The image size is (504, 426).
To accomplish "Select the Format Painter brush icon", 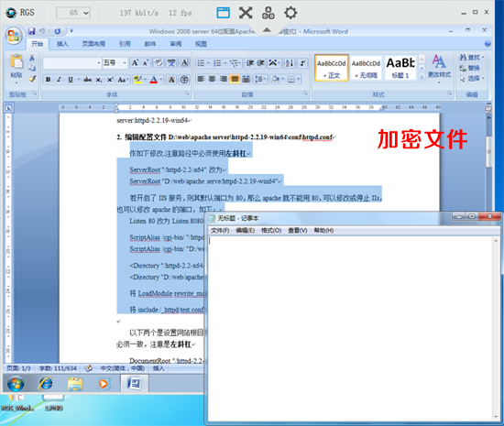I will coord(32,79).
